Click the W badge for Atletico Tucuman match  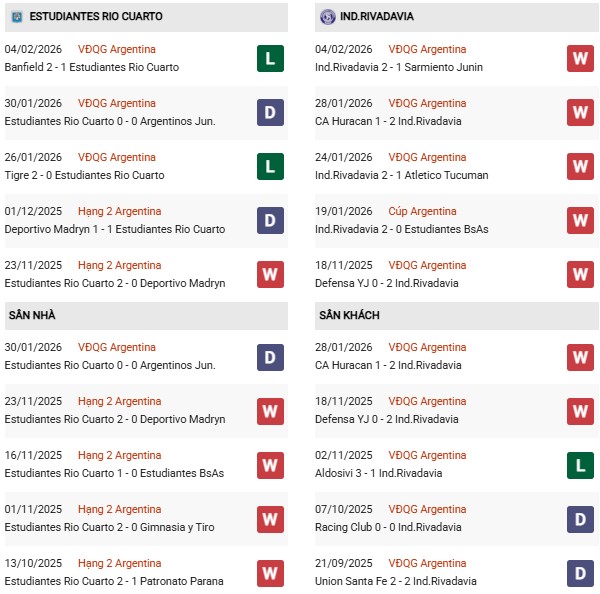[580, 166]
